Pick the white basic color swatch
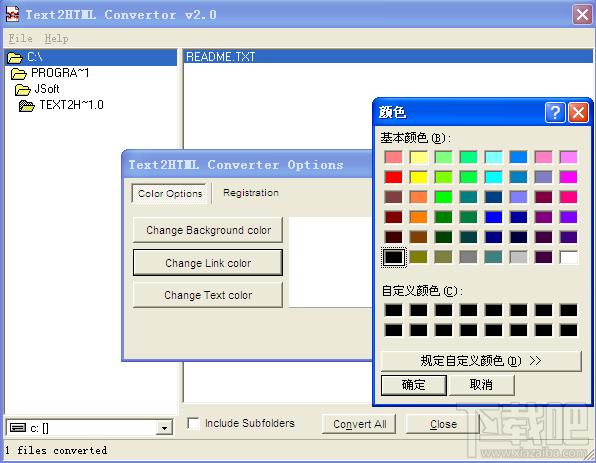 tap(569, 257)
